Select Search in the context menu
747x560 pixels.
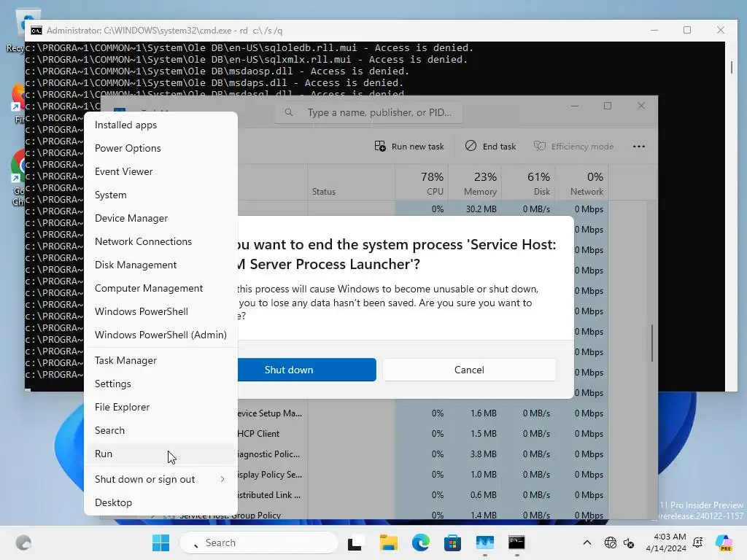click(160, 430)
